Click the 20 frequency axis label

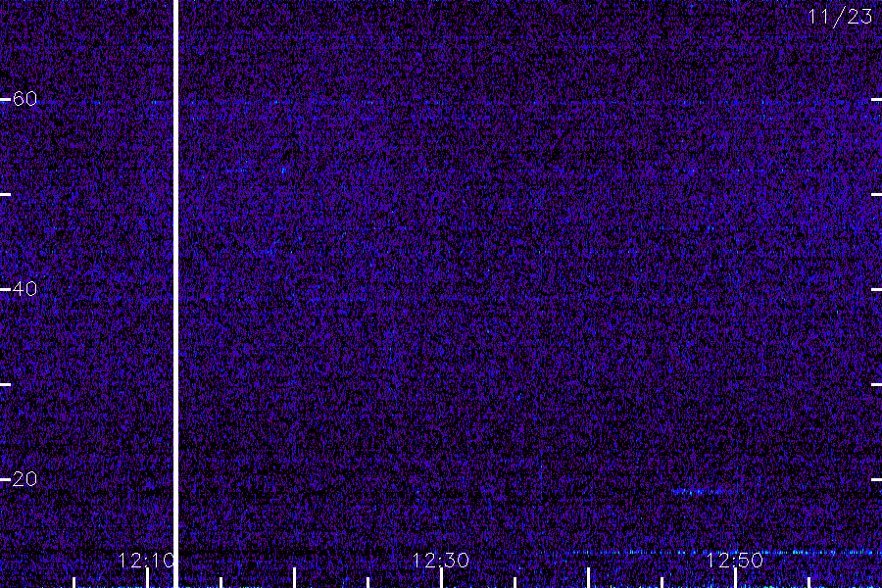coord(24,479)
